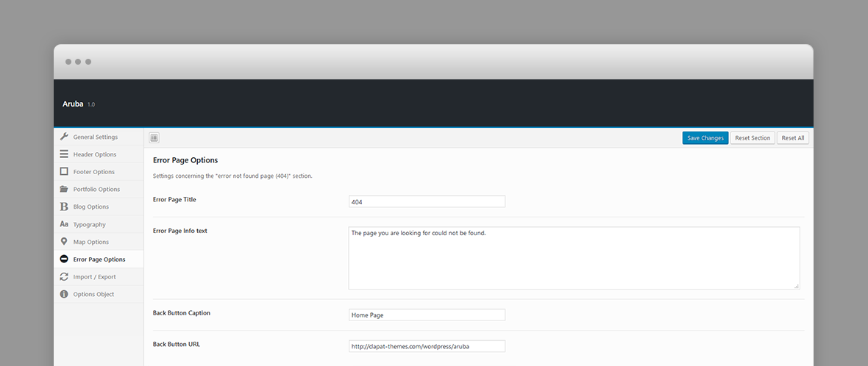Screen dimensions: 868x366
Task: Click the Reset Section button
Action: (753, 137)
